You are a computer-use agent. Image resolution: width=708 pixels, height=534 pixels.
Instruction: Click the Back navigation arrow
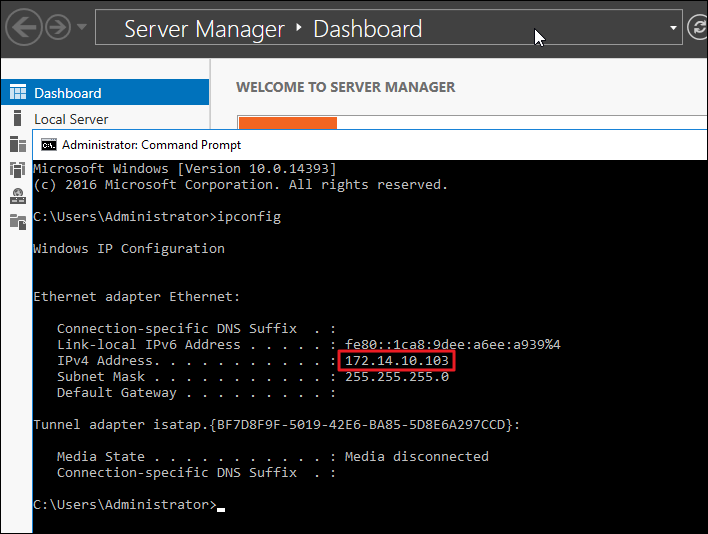pos(23,28)
